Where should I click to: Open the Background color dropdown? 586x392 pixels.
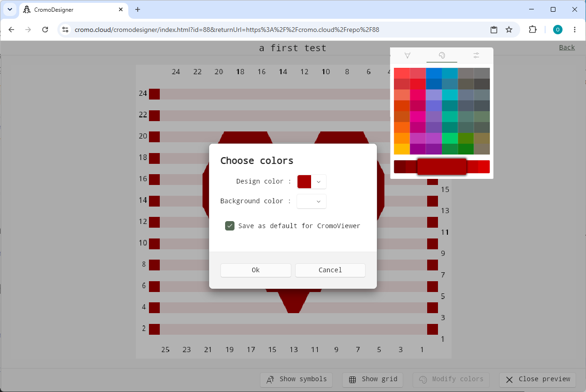click(x=312, y=201)
